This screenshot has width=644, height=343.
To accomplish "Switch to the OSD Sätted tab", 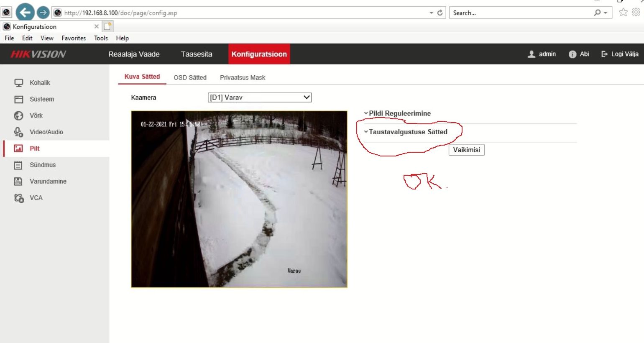I will click(190, 77).
